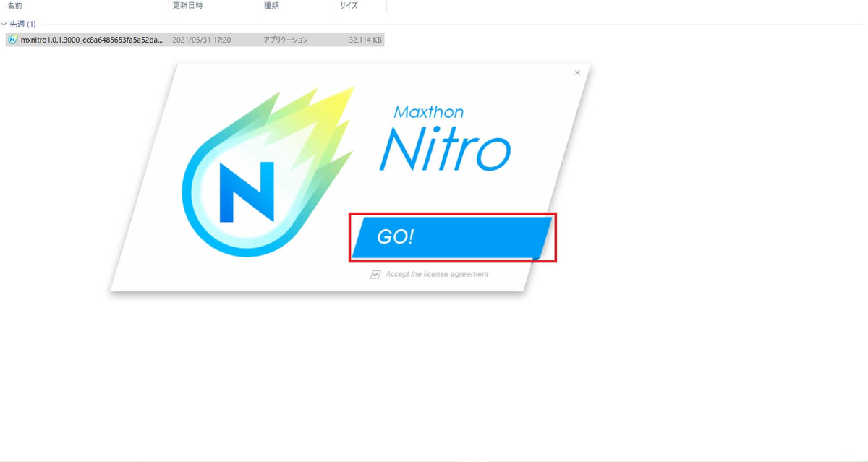The width and height of the screenshot is (868, 462).
Task: Open the license agreement link text
Action: pos(437,274)
